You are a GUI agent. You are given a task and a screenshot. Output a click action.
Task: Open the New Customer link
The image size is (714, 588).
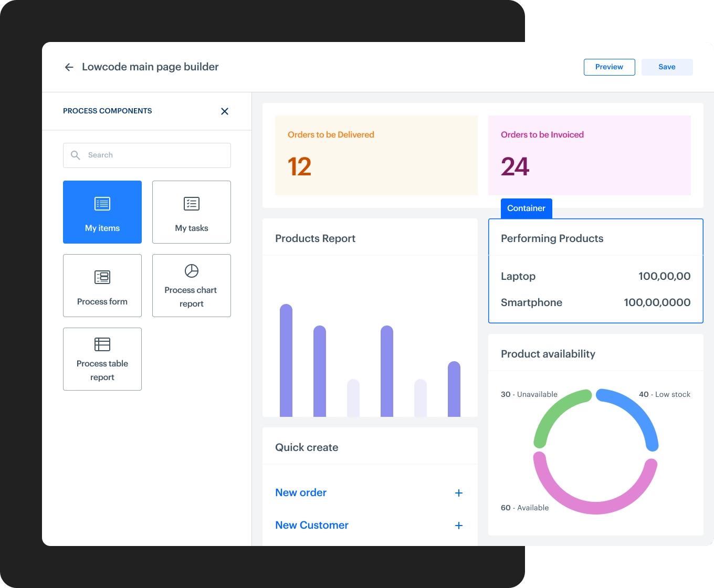[x=312, y=525]
